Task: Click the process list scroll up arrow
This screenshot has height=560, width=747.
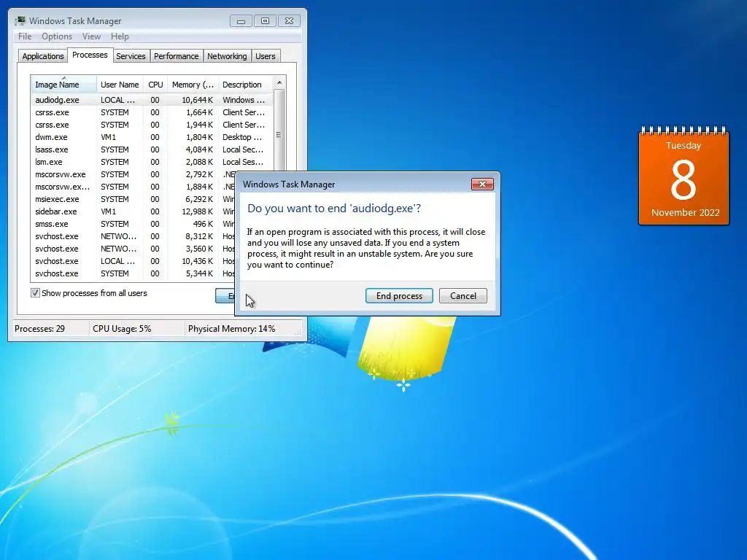Action: (x=279, y=82)
